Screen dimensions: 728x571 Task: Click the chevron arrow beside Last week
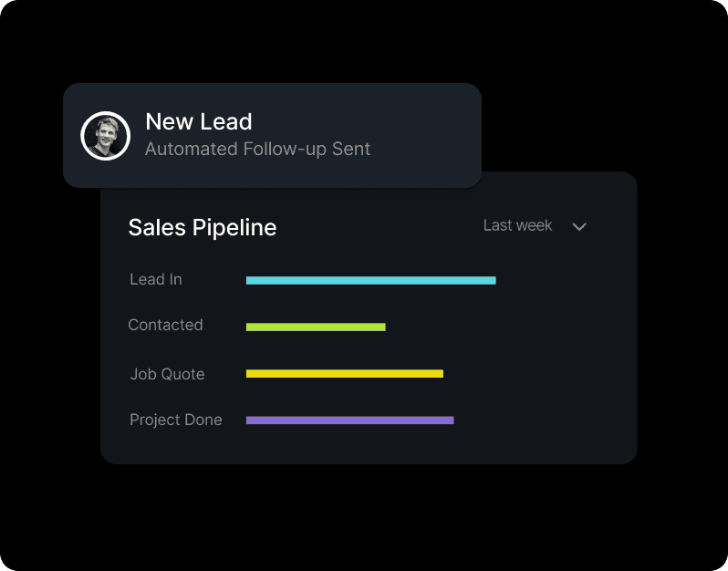point(579,226)
